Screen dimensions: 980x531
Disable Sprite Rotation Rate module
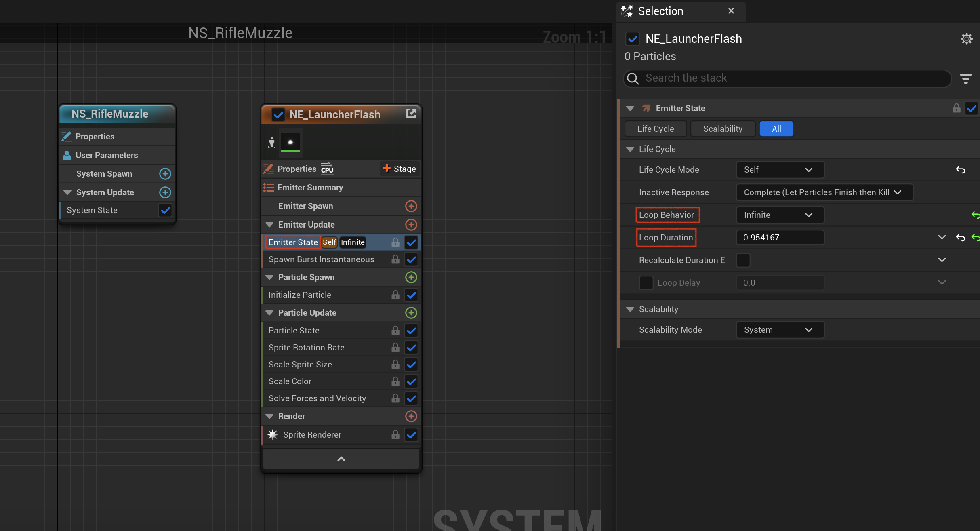click(411, 348)
